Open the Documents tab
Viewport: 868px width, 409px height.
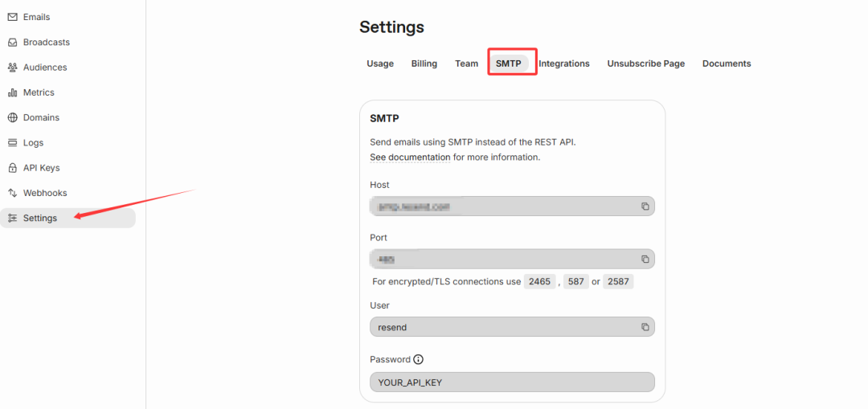(727, 63)
